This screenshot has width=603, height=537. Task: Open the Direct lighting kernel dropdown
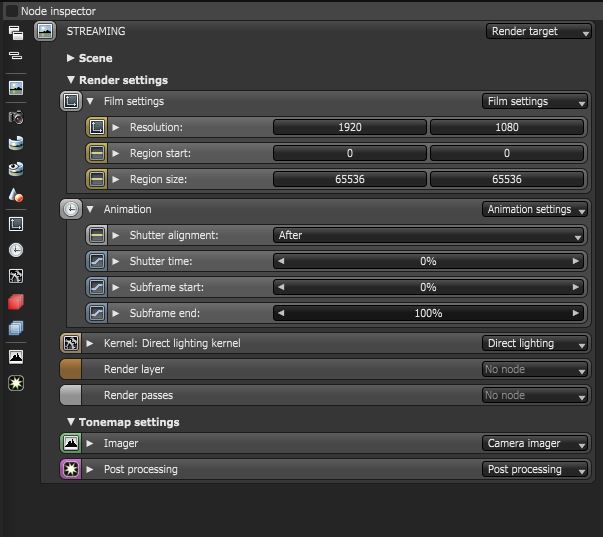tap(535, 344)
